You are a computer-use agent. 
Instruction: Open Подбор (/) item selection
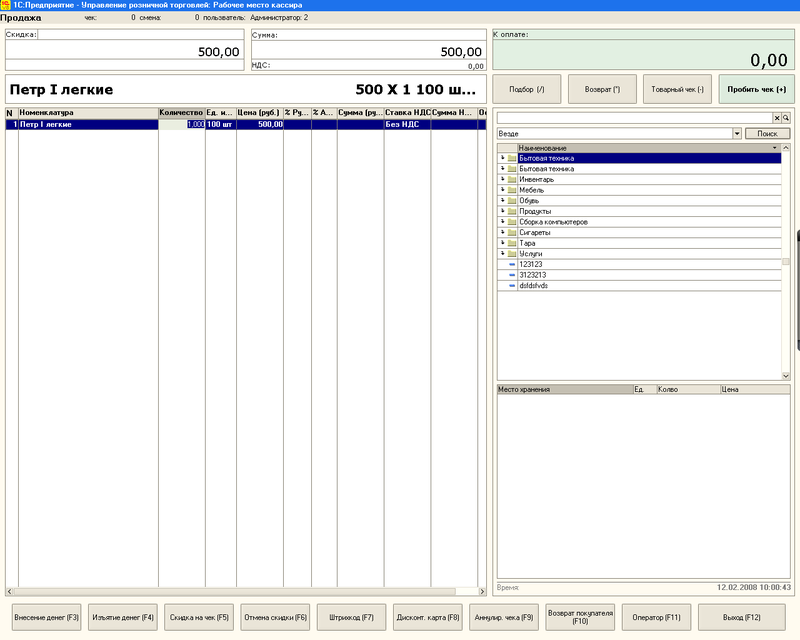(x=527, y=89)
